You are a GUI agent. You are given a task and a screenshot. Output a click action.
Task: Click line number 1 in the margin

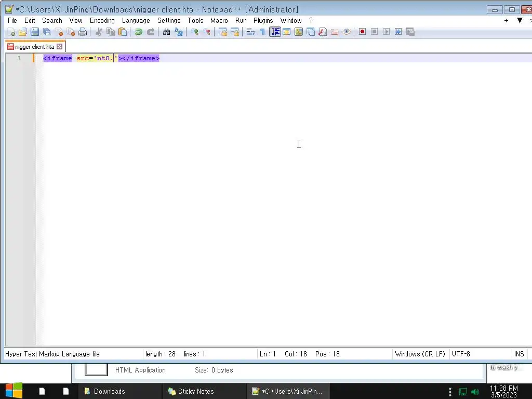pos(19,58)
